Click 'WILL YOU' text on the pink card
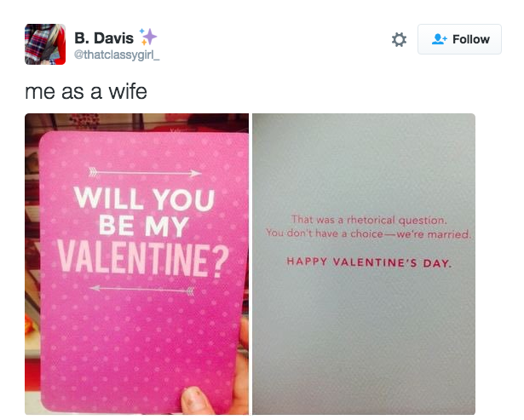 click(144, 198)
